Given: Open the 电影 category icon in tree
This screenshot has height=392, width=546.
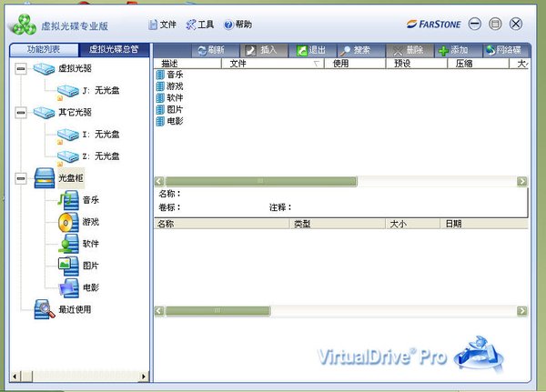Looking at the screenshot, I should coord(69,288).
